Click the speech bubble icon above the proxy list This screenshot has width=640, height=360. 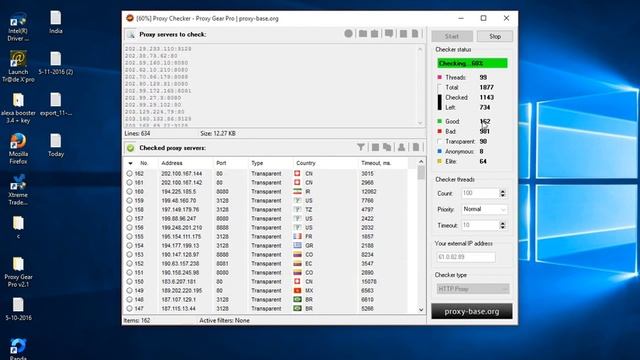(x=389, y=34)
